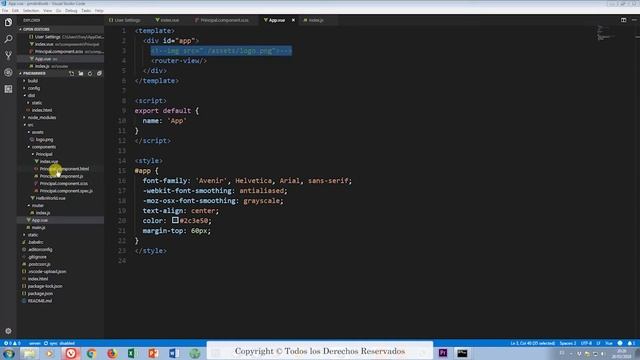
Task: Collapse the src folder
Action: tap(31, 125)
